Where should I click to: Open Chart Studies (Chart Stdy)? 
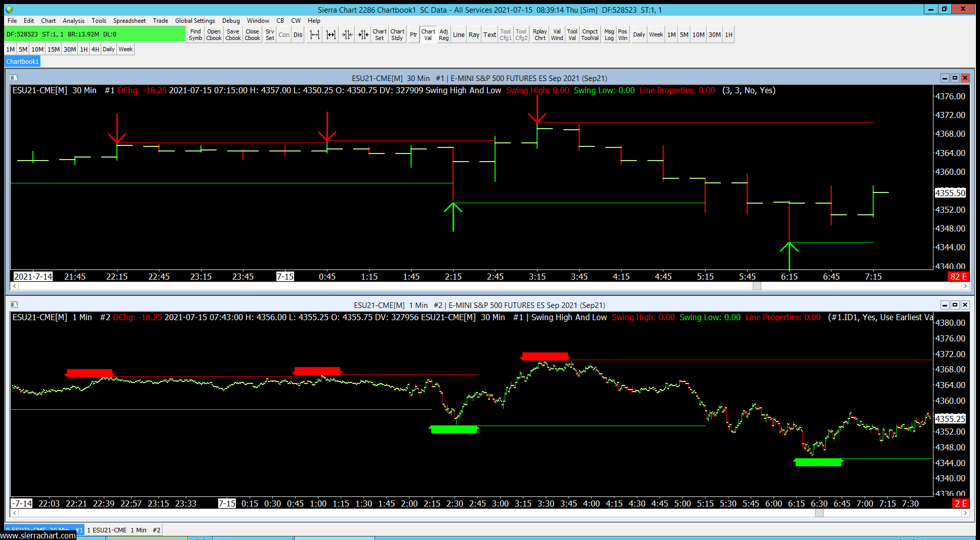(x=397, y=34)
